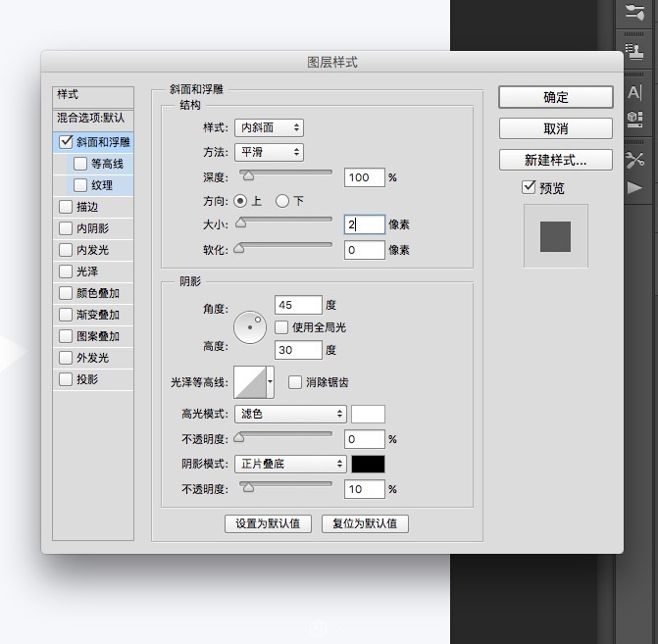Click the 设置为默认值 button
Viewport: 658px width, 644px height.
268,523
